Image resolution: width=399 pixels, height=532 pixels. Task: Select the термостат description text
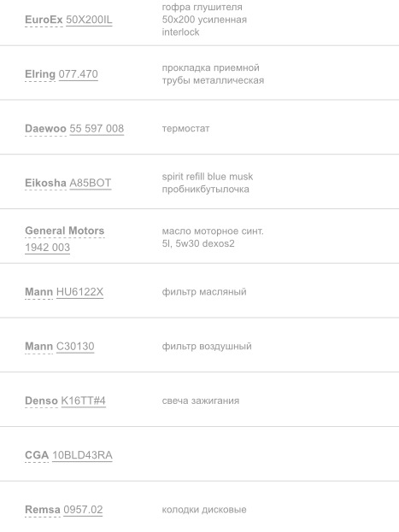click(x=185, y=129)
